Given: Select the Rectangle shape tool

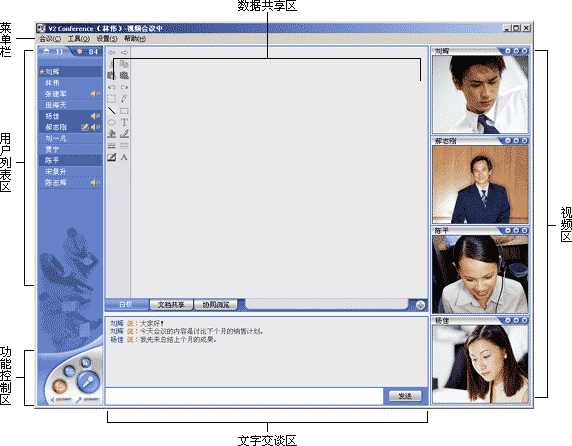Looking at the screenshot, I should [x=124, y=110].
